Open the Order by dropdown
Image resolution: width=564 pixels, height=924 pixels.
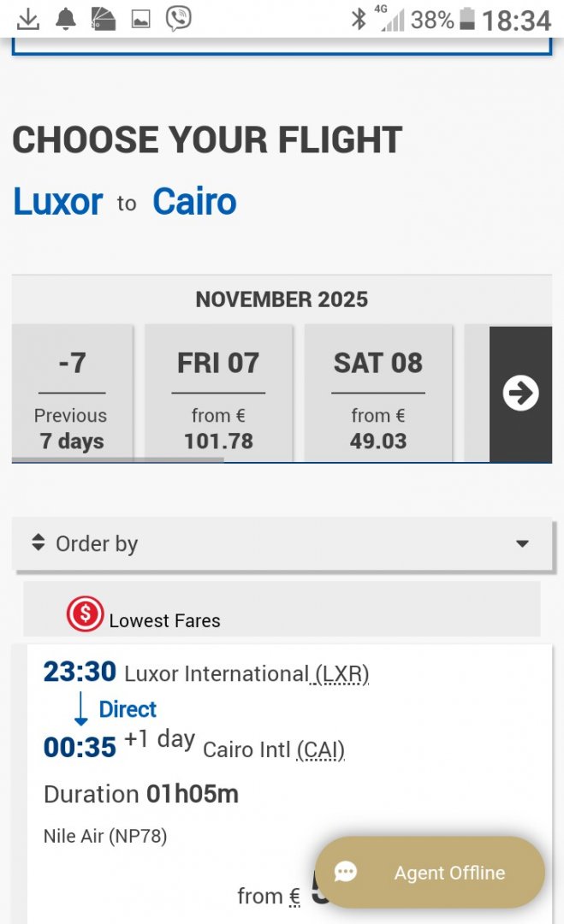(x=282, y=544)
